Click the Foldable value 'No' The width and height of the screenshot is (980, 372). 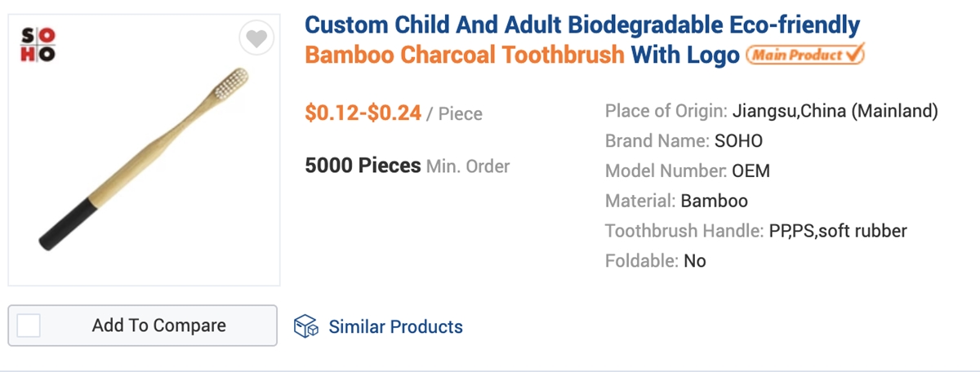[695, 261]
